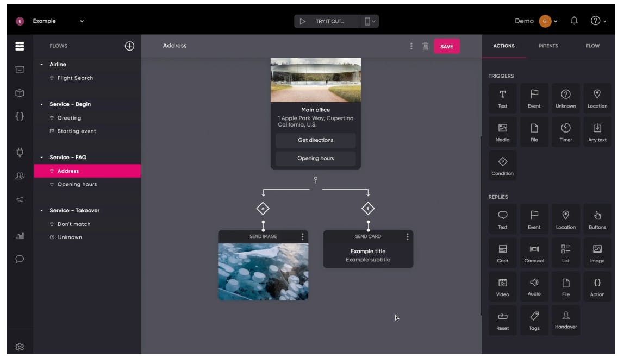Add the File trigger
Viewport: 624px width, 364px height.
[x=534, y=132]
